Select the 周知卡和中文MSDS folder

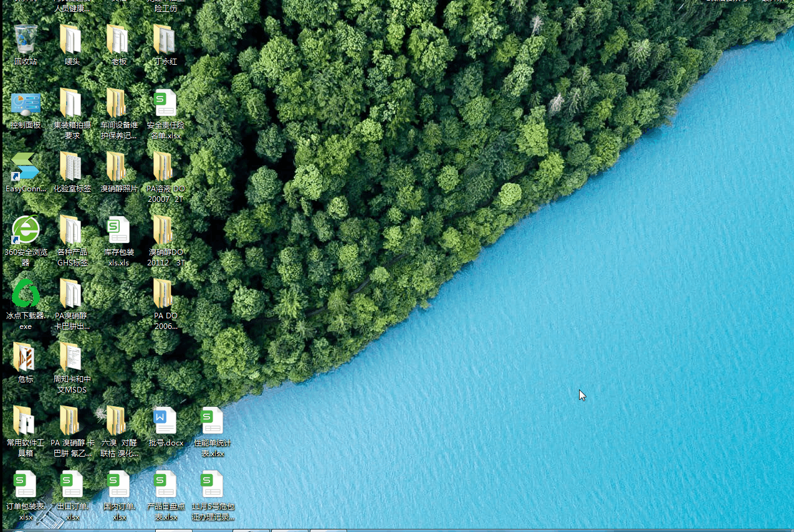[x=72, y=358]
